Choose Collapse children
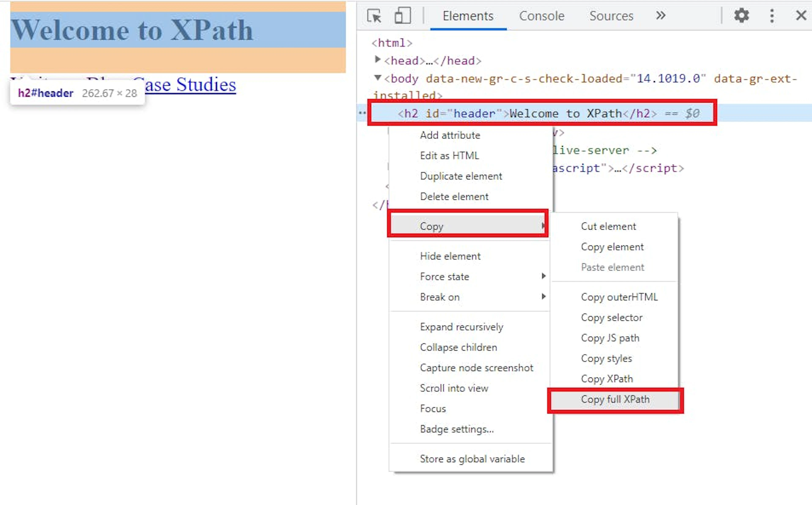The width and height of the screenshot is (812, 505). [459, 347]
